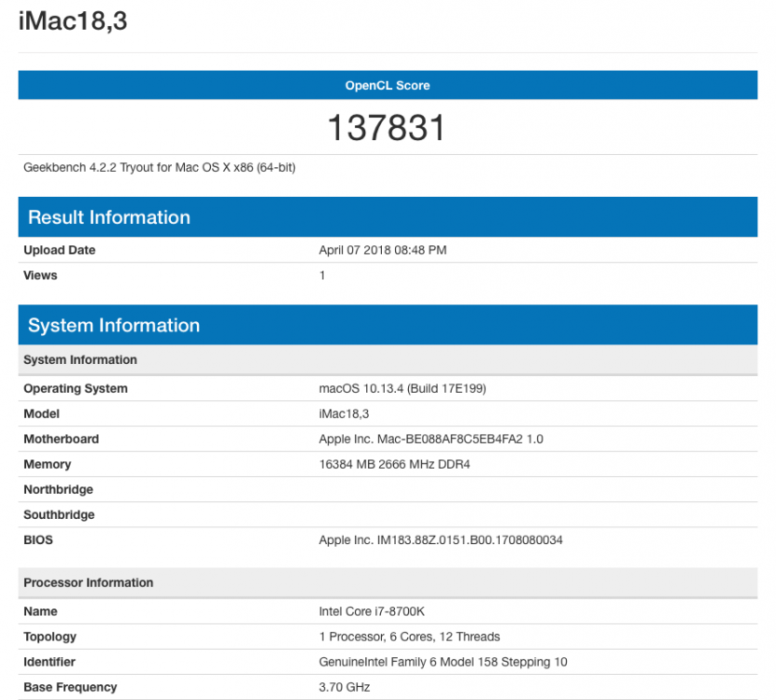Image resolution: width=776 pixels, height=700 pixels.
Task: Select 16384 MB 2666 MHz DDR4 value
Action: 394,464
